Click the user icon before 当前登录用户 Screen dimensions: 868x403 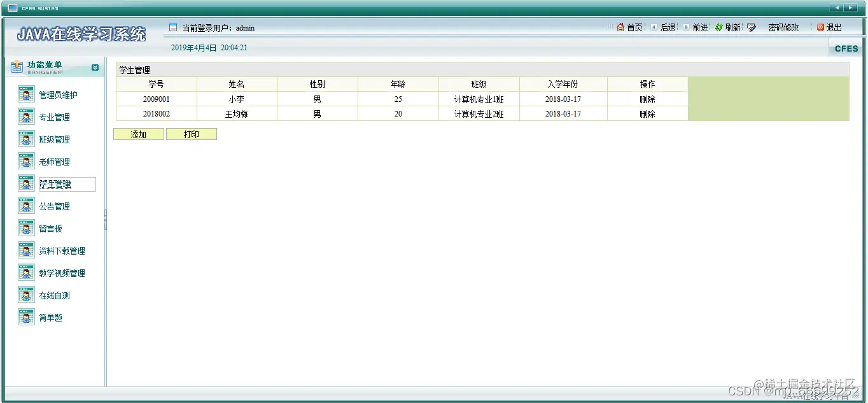(172, 27)
